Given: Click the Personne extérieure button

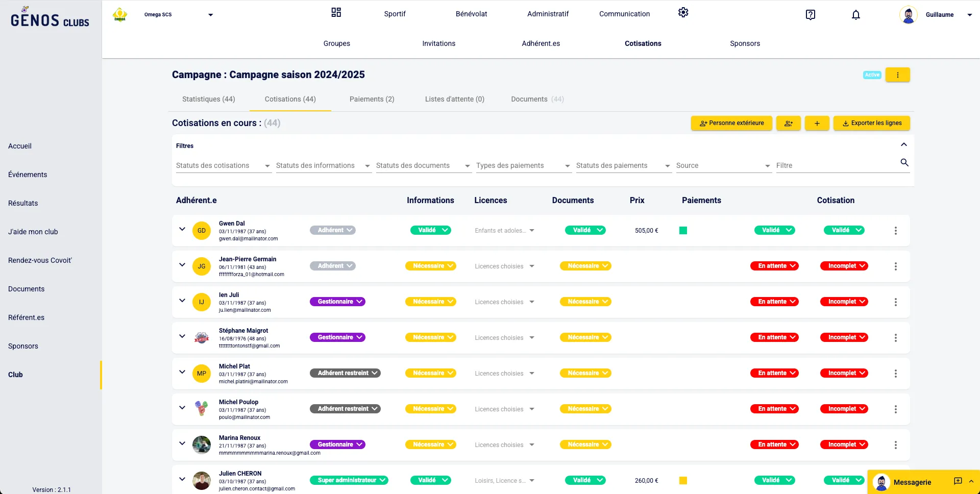Looking at the screenshot, I should (731, 123).
